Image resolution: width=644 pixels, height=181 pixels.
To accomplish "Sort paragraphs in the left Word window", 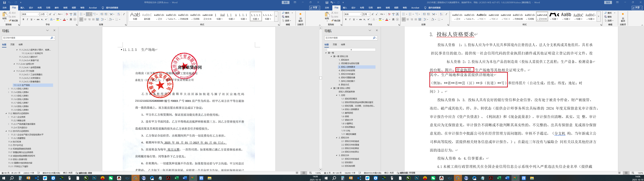I will [119, 14].
